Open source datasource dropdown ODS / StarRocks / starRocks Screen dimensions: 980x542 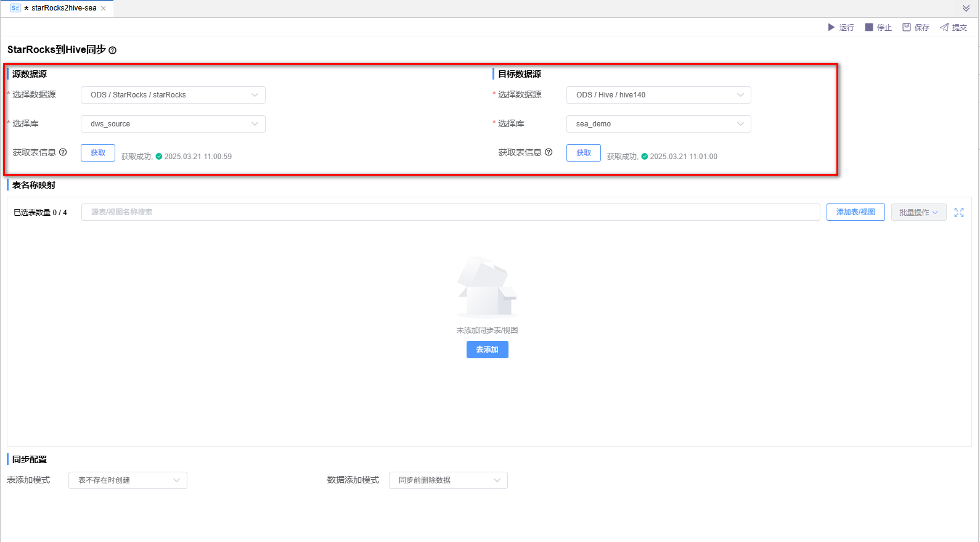coord(173,95)
